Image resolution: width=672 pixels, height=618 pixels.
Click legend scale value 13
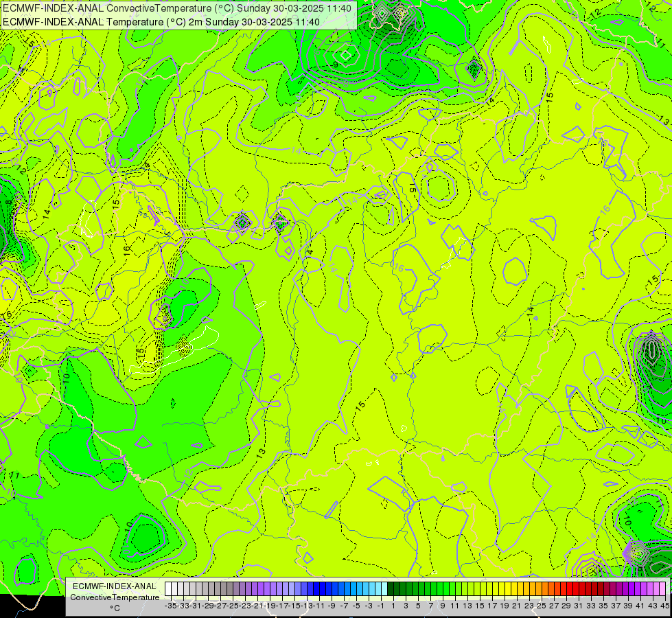click(x=467, y=606)
